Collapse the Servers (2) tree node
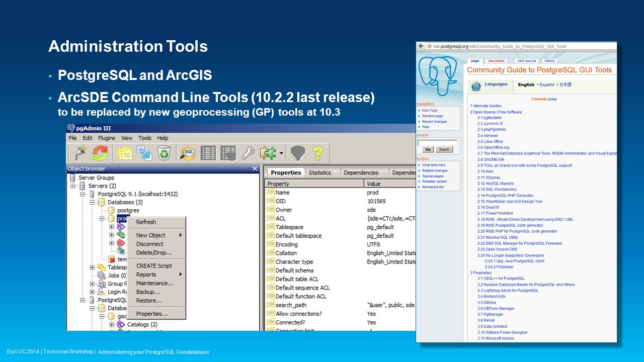 tap(73, 186)
